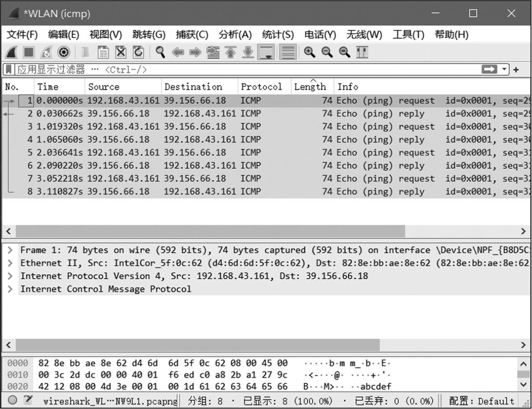This screenshot has height=409, width=532.
Task: Toggle packet colorization rules
Action: [x=288, y=52]
